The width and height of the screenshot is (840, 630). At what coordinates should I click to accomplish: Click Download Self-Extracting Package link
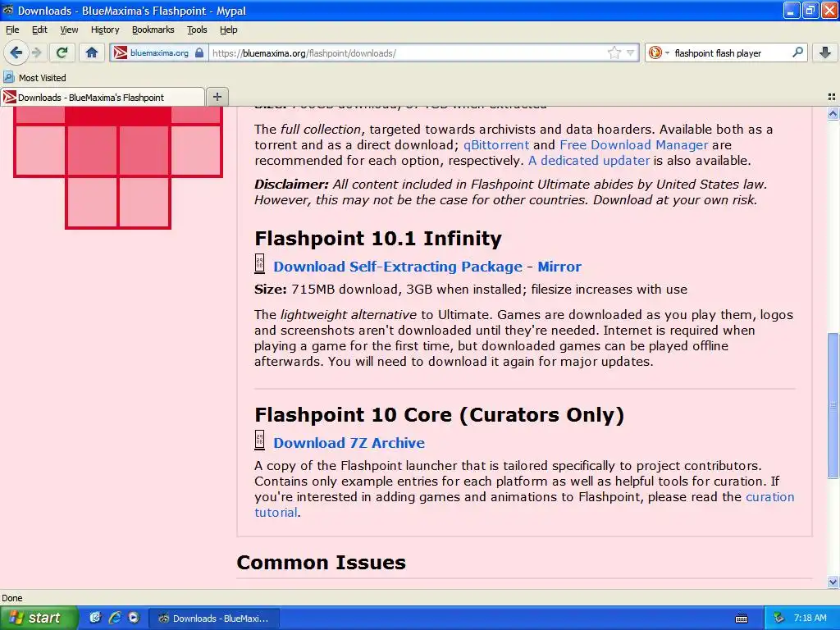coord(398,267)
